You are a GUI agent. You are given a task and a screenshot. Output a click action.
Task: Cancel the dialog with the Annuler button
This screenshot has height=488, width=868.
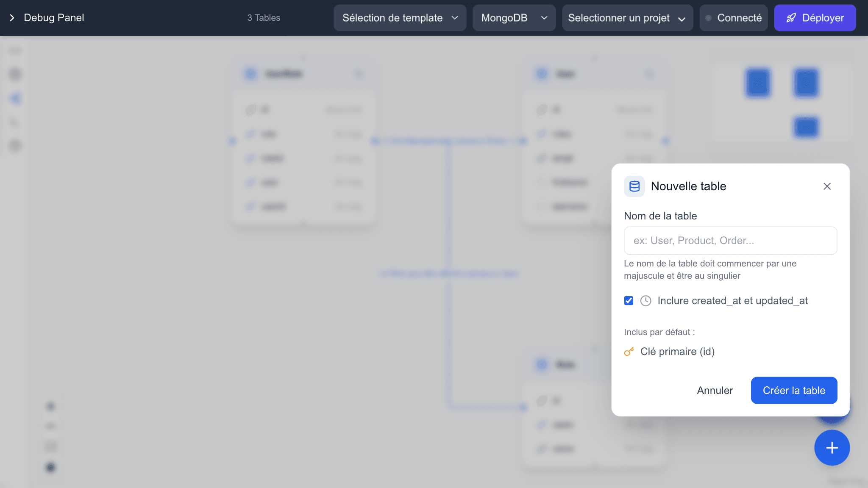click(715, 390)
